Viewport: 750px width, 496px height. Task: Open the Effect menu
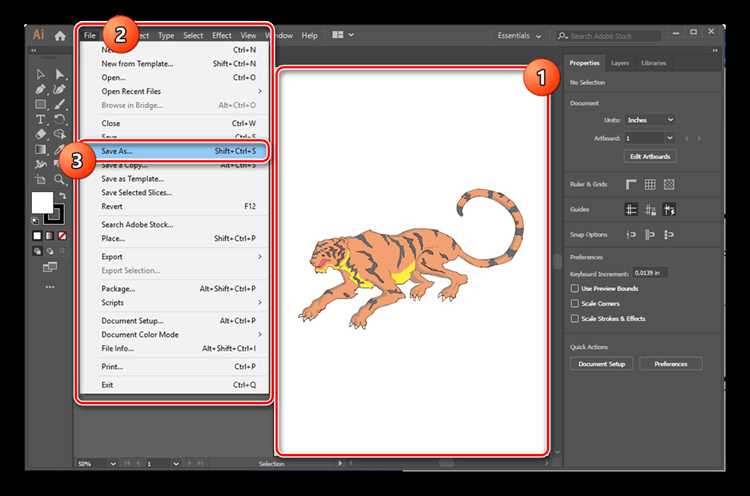221,35
